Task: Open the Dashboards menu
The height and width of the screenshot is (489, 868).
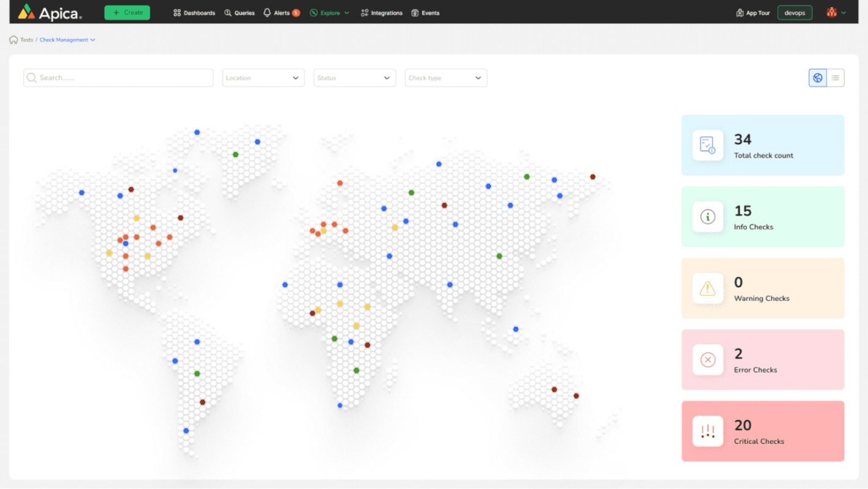Action: (x=194, y=13)
